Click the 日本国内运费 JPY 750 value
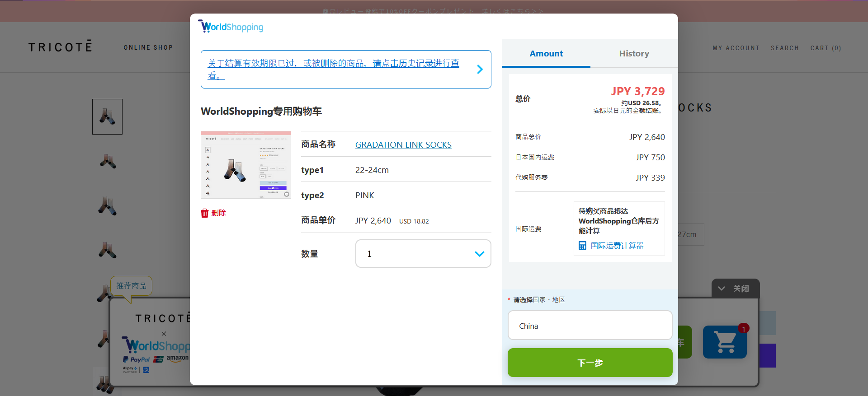The height and width of the screenshot is (396, 868). [650, 157]
